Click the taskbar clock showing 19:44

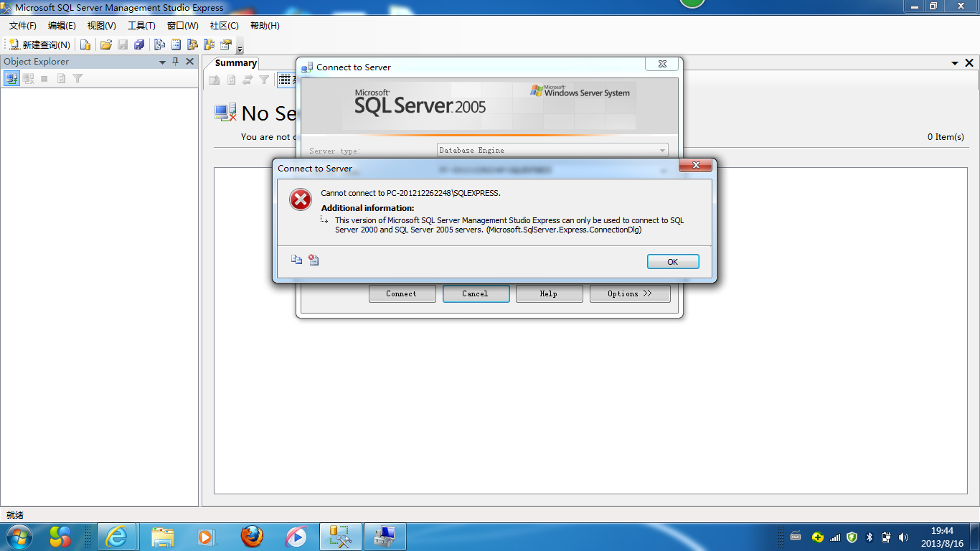942,537
